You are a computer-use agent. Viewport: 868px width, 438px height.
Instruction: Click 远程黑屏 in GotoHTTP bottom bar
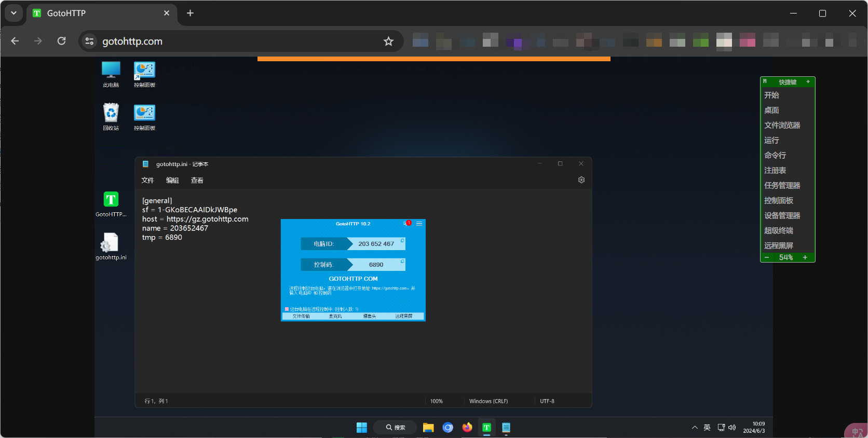(x=404, y=316)
